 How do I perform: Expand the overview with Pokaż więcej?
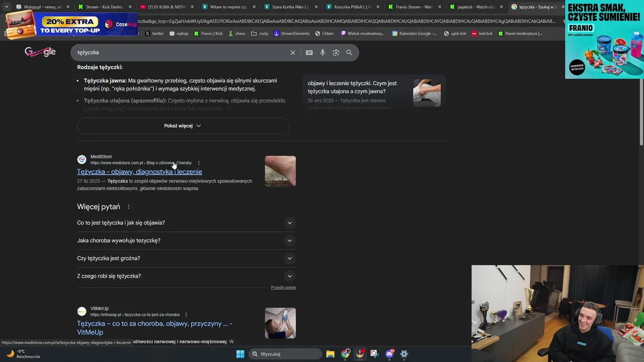click(x=183, y=126)
